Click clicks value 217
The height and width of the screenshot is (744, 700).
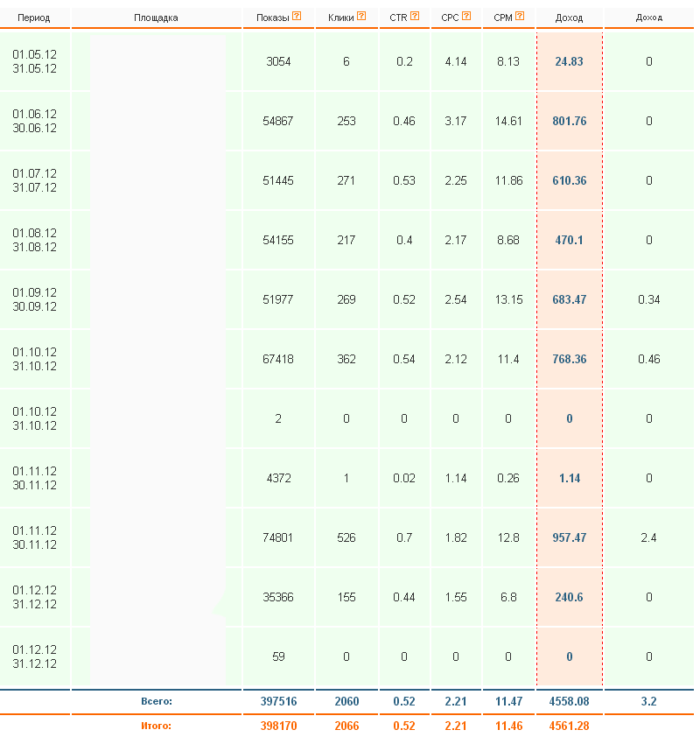point(346,240)
